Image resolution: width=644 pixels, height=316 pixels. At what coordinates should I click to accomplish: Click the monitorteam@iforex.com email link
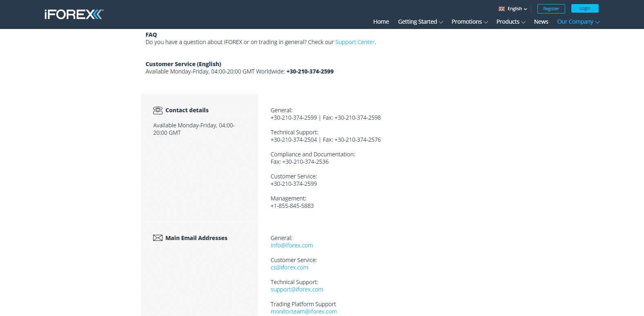[304, 312]
